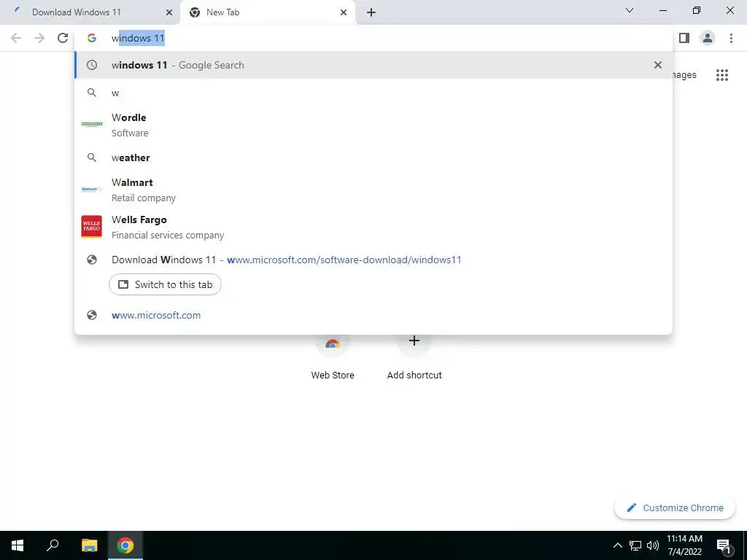Pick the Wordle Software suggestion
The width and height of the screenshot is (747, 560).
click(373, 125)
